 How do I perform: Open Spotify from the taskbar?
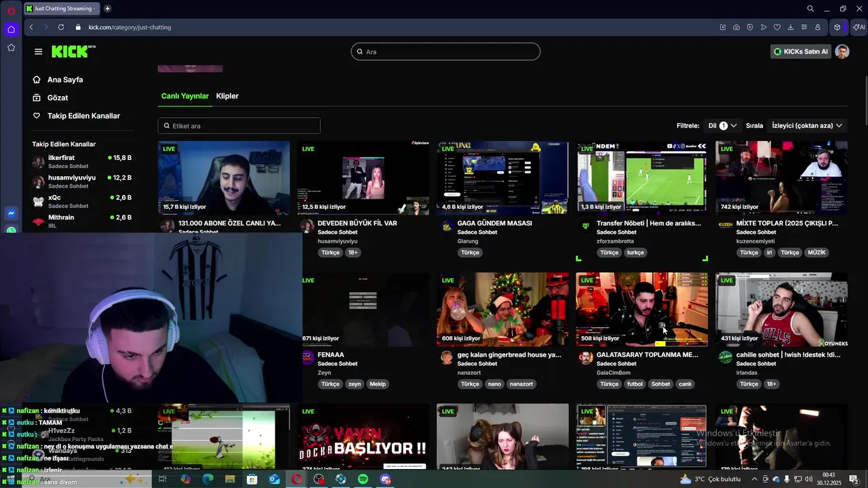363,479
